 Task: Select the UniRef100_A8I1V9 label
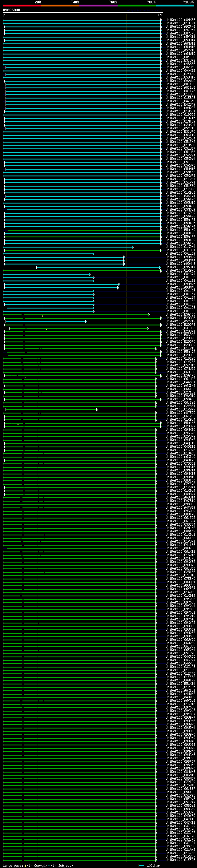[180, 84]
